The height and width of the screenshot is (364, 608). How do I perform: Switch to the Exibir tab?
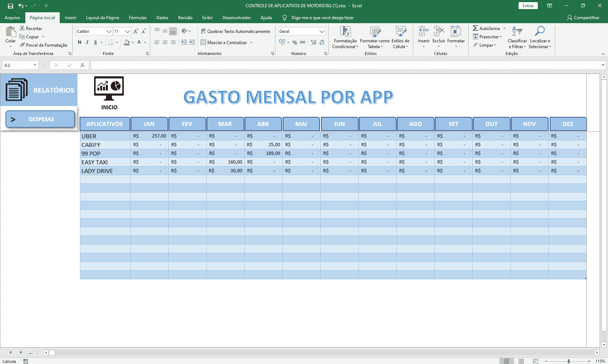(x=207, y=17)
